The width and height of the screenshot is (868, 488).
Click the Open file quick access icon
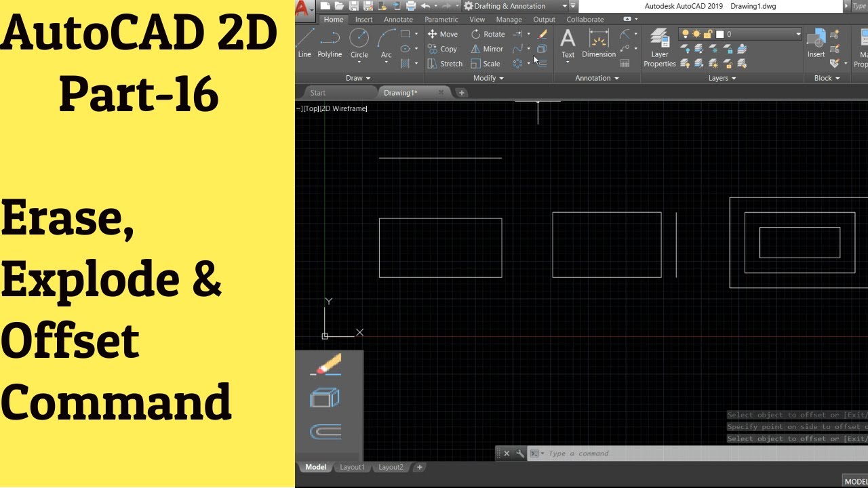pyautogui.click(x=340, y=6)
